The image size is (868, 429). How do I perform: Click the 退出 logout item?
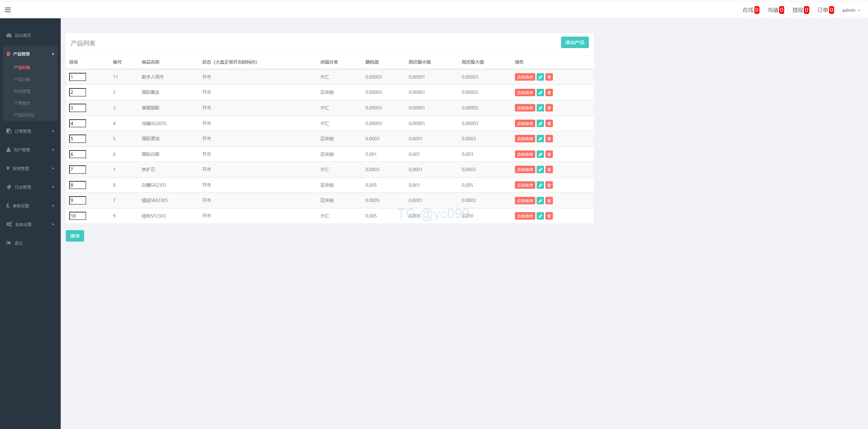click(x=18, y=243)
